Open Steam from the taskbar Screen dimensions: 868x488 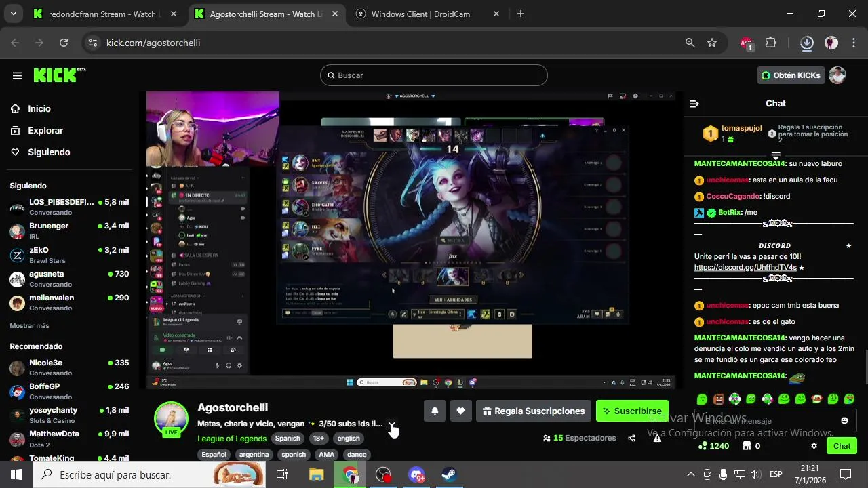click(x=449, y=474)
